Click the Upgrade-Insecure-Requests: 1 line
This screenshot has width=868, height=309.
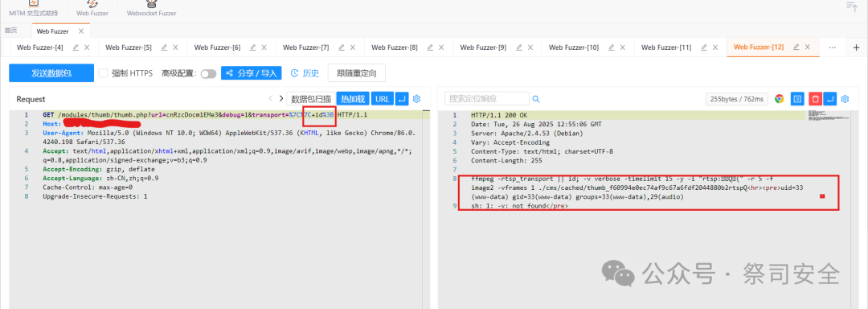click(95, 196)
